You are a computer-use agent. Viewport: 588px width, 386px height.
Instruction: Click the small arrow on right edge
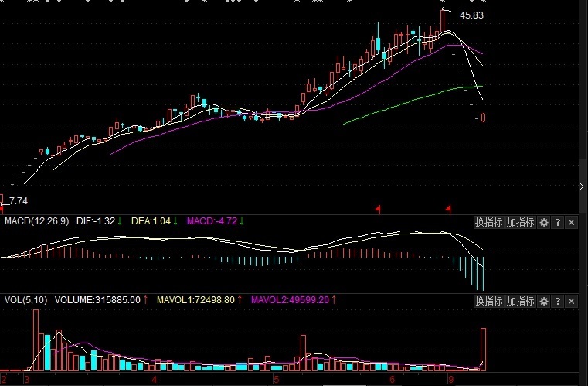click(582, 186)
